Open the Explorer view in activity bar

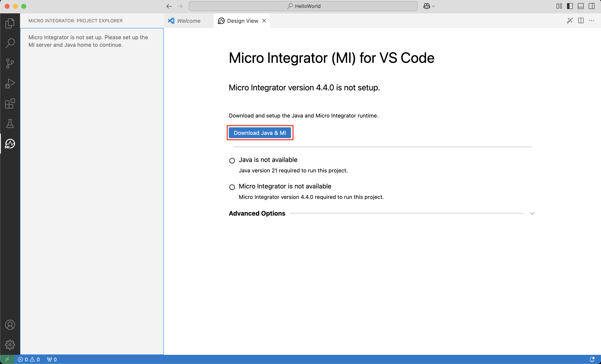(x=10, y=23)
